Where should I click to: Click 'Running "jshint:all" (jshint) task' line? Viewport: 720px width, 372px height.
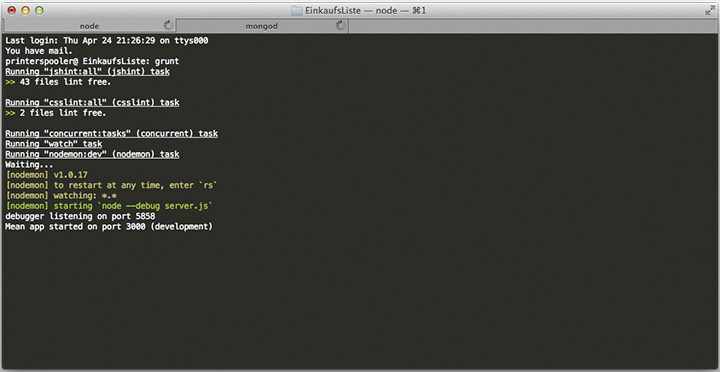click(x=87, y=72)
